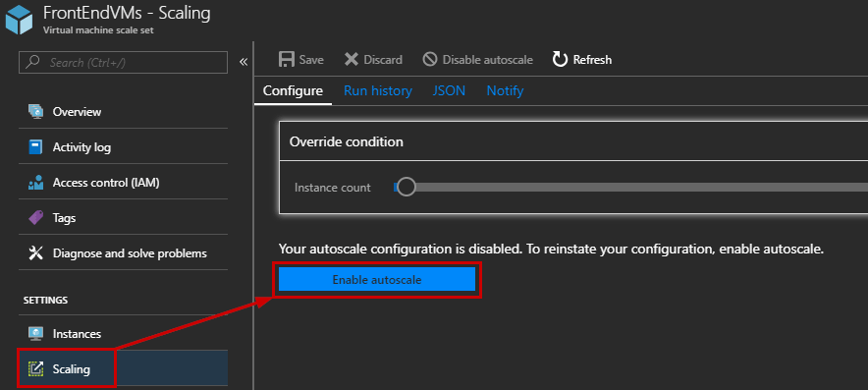Collapse the sidebar with double chevron
The image size is (868, 390).
243,62
